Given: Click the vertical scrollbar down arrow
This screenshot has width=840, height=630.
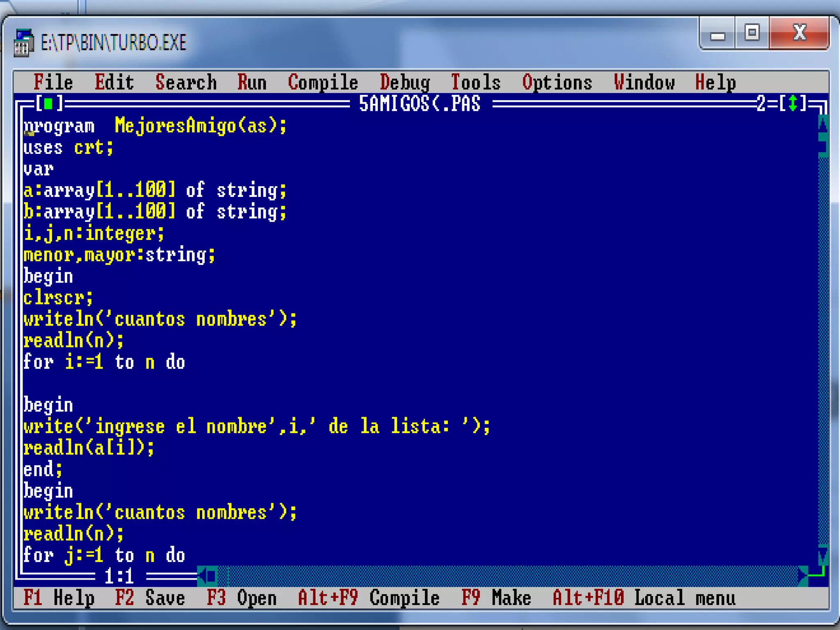Looking at the screenshot, I should (823, 555).
